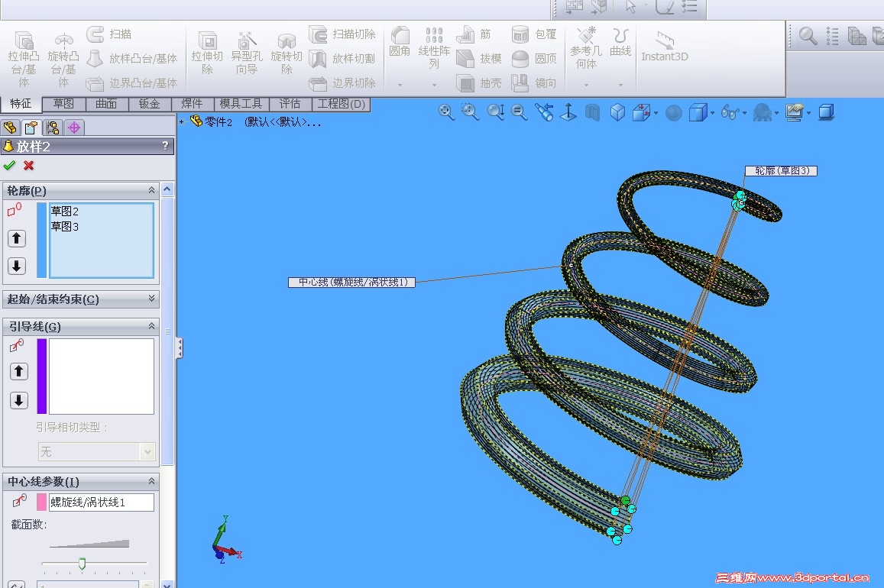The width and height of the screenshot is (884, 588).
Task: Move profile up in 轮廓 list
Action: [x=16, y=239]
